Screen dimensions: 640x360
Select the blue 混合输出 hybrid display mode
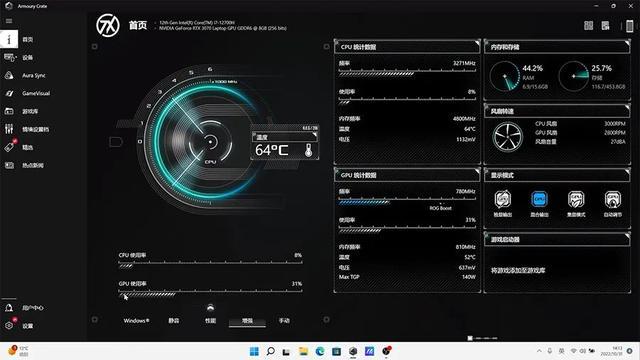pyautogui.click(x=539, y=204)
